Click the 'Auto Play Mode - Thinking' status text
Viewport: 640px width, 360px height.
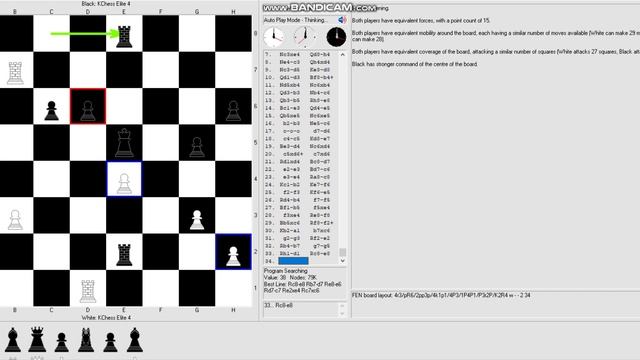[295, 20]
